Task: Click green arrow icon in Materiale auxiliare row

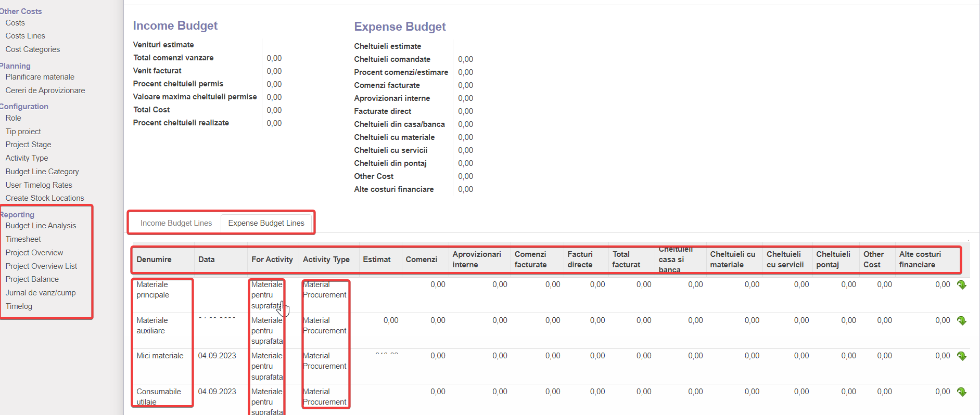Action: click(x=961, y=321)
